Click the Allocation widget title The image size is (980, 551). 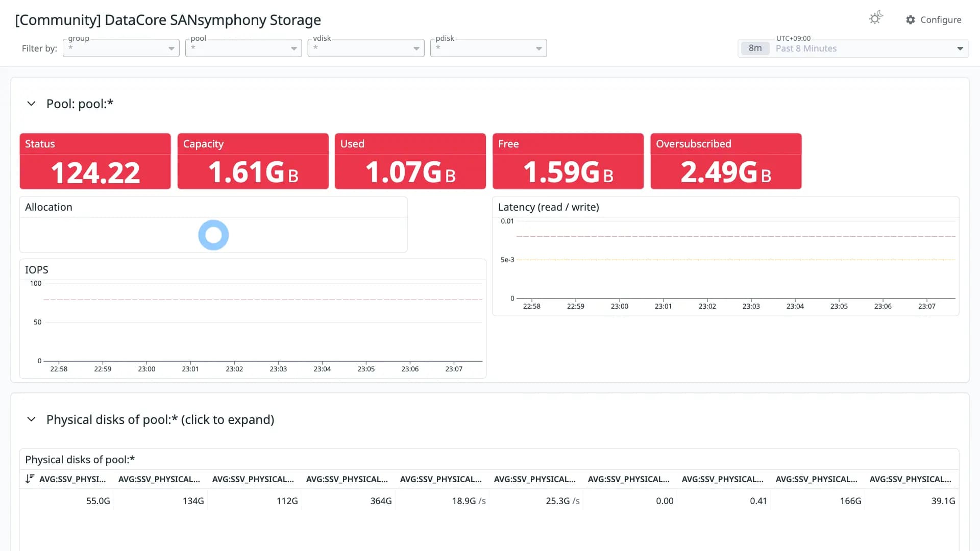pos(48,207)
